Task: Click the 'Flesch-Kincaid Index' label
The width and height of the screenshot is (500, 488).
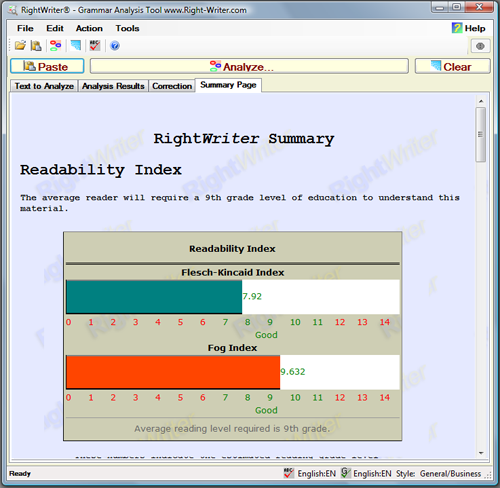Action: click(x=233, y=273)
